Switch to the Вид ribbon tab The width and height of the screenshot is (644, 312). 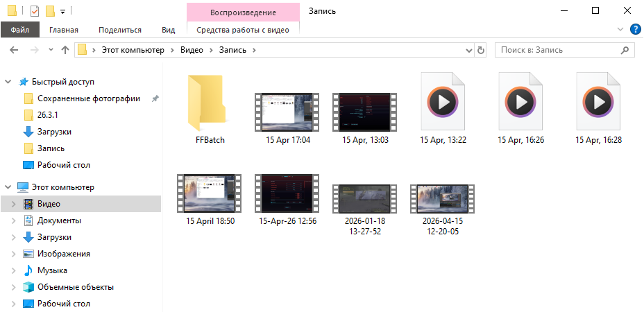point(169,30)
